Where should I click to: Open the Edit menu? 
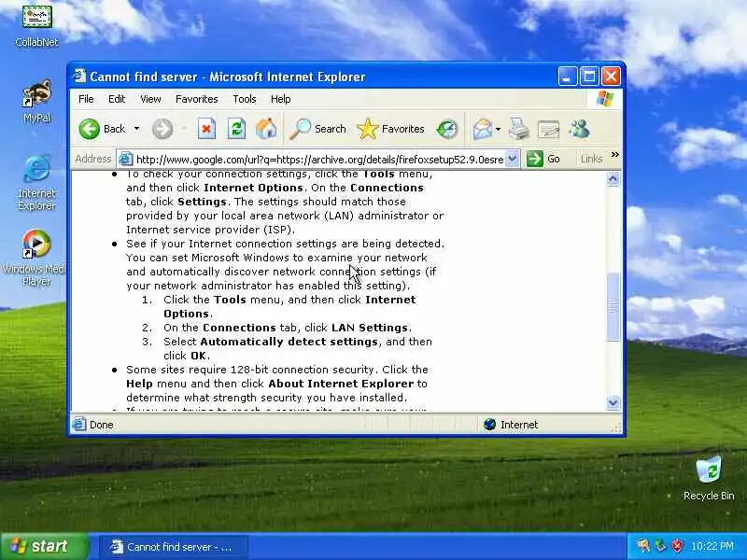click(x=117, y=99)
